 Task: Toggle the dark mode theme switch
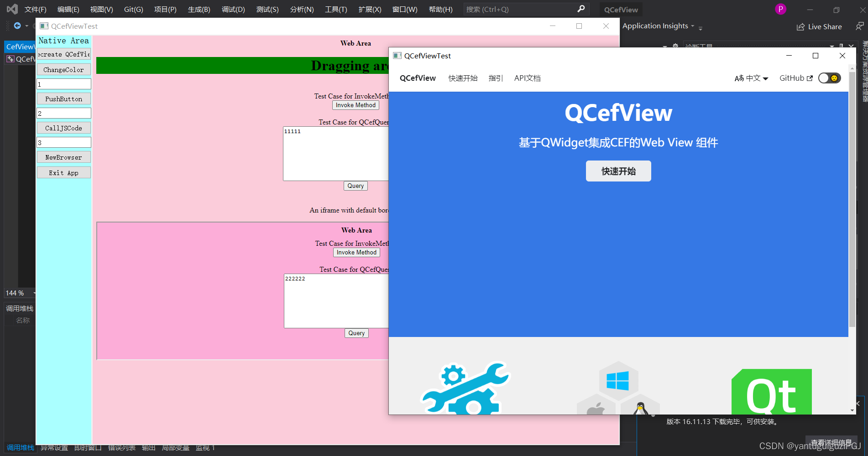tap(829, 78)
